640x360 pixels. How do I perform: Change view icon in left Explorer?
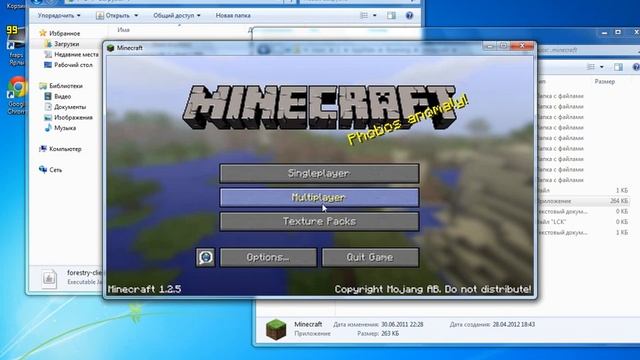[x=364, y=16]
